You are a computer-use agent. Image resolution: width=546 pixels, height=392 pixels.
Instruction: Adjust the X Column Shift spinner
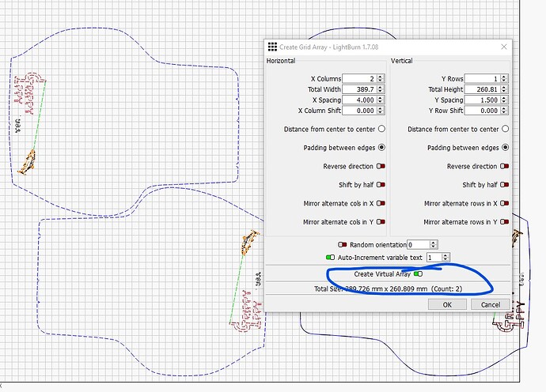coord(381,111)
